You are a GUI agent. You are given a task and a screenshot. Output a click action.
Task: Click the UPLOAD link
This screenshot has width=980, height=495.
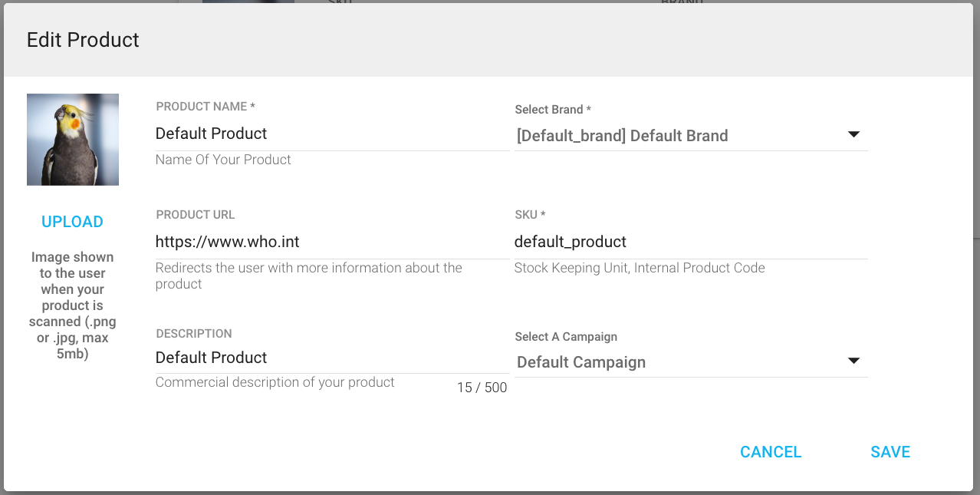coord(72,221)
